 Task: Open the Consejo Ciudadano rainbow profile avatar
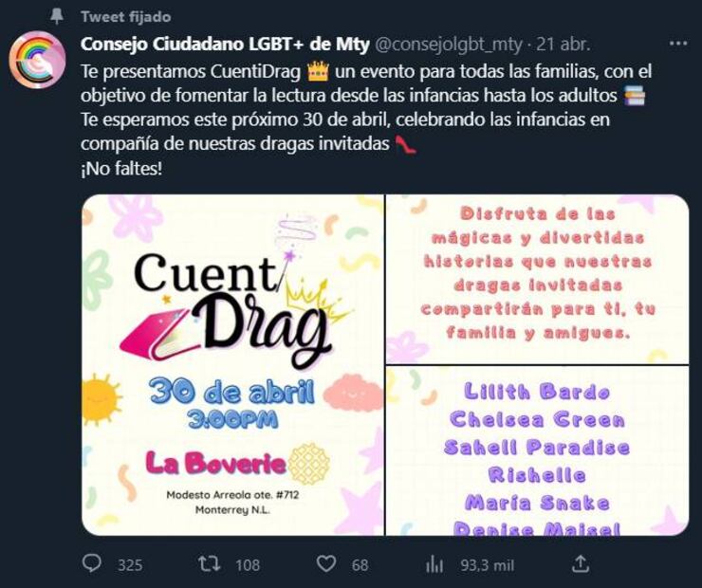[x=38, y=60]
